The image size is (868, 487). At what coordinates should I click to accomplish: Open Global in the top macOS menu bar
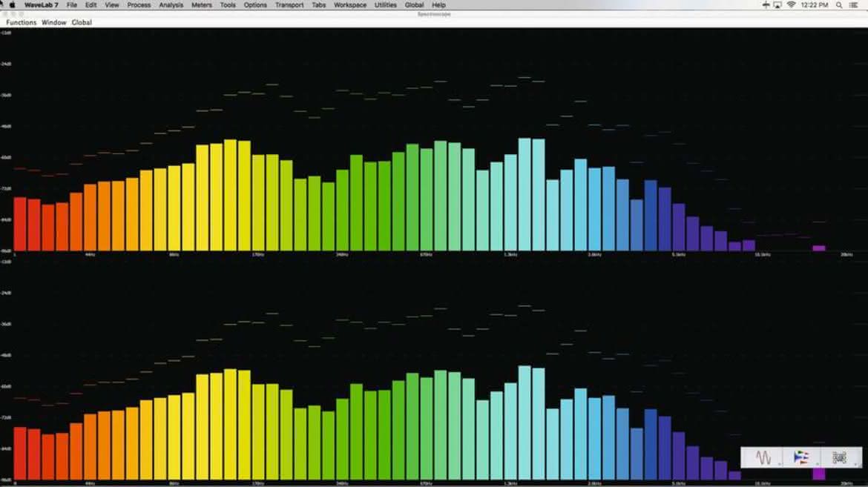pyautogui.click(x=414, y=5)
